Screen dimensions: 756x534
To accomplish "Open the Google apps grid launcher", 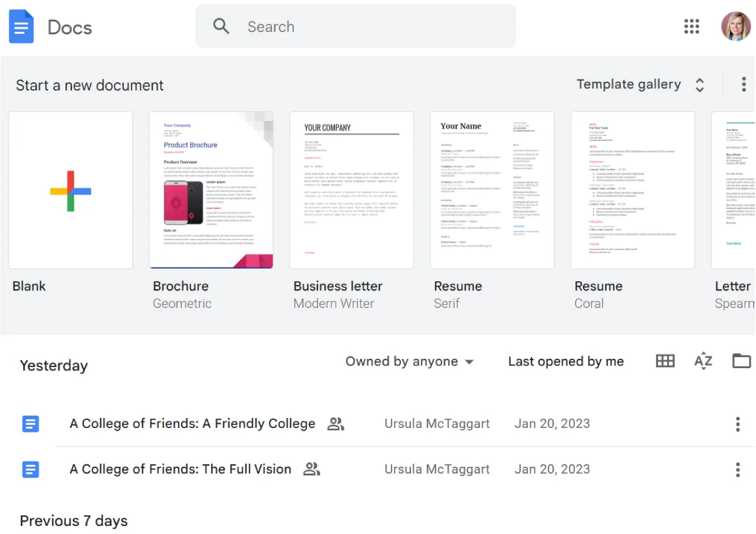I will (692, 27).
